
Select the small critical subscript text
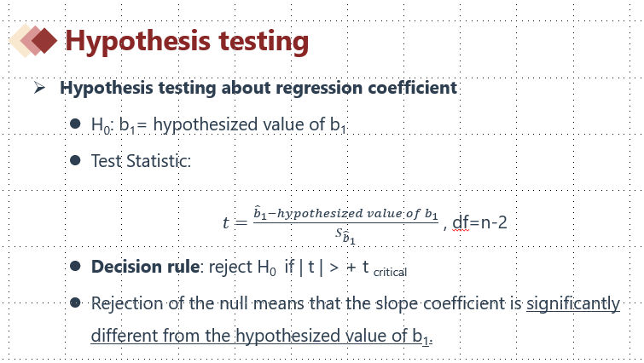[x=391, y=273]
